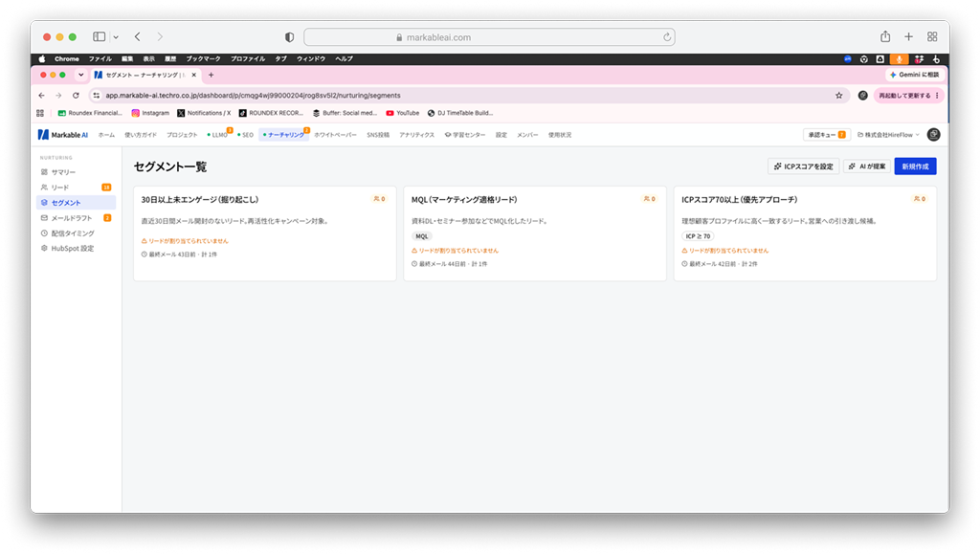
Task: Go back with Safari's back arrow
Action: (138, 37)
